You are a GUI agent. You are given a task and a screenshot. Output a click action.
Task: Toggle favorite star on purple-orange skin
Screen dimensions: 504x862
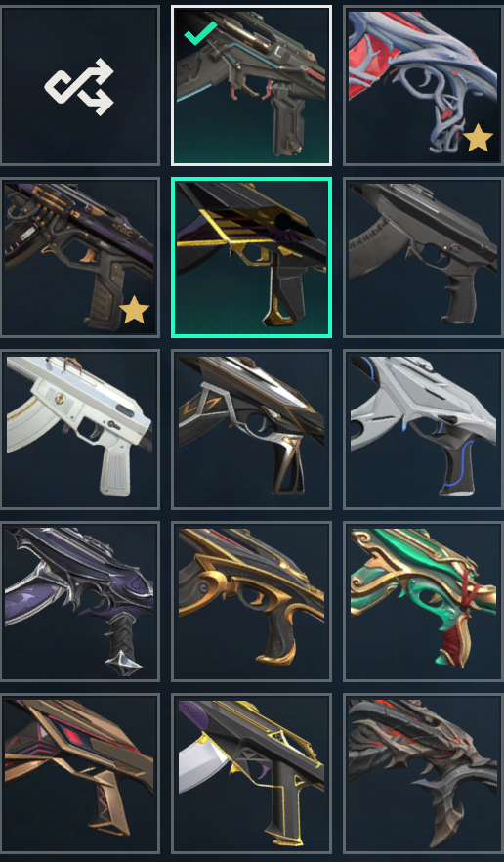click(x=134, y=310)
